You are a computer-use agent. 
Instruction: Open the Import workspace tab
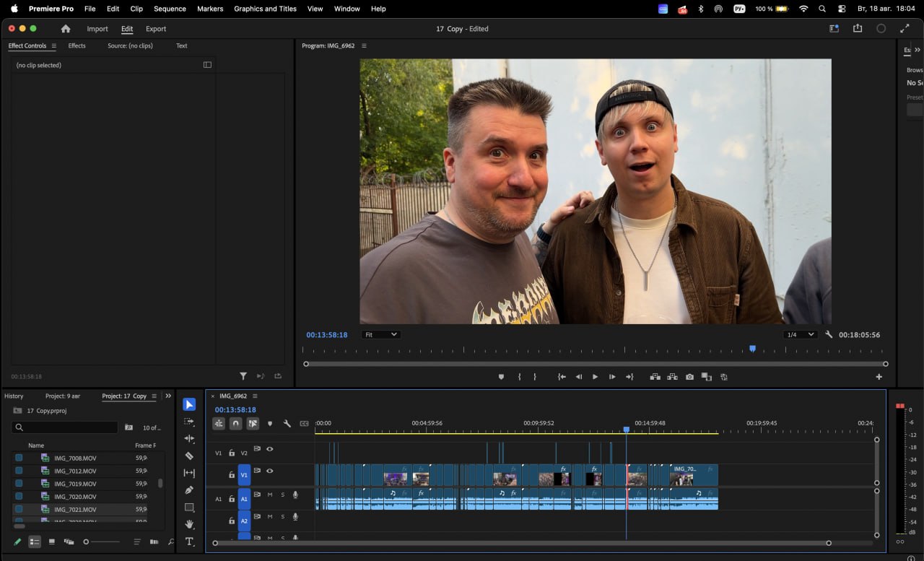point(97,29)
